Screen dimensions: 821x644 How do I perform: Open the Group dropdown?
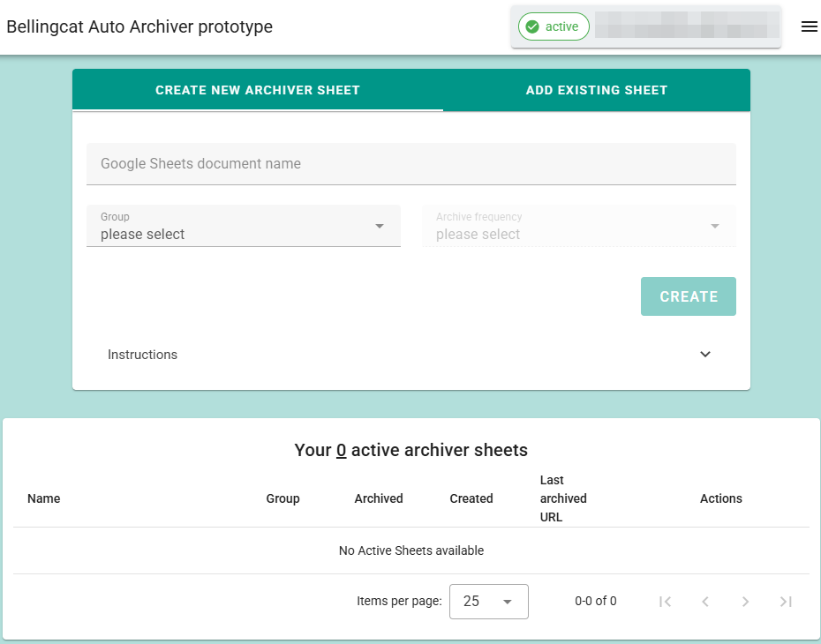coord(244,226)
